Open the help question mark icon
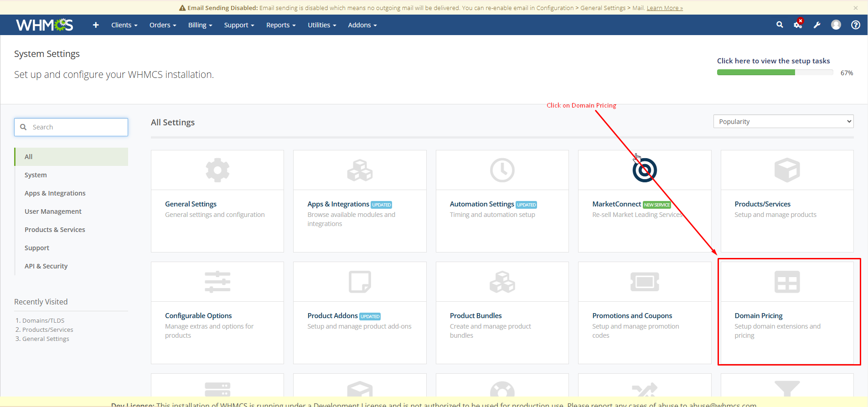The height and width of the screenshot is (407, 868). tap(856, 25)
